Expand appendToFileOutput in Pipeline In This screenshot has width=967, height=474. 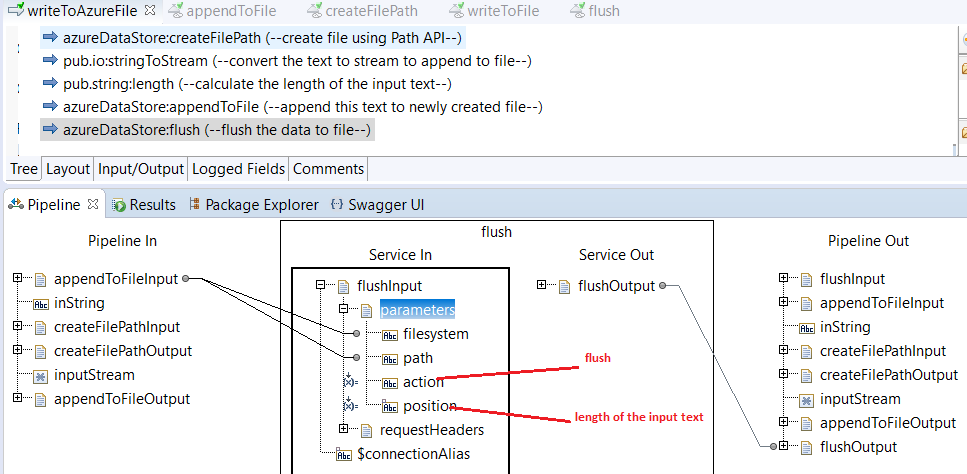[x=17, y=398]
